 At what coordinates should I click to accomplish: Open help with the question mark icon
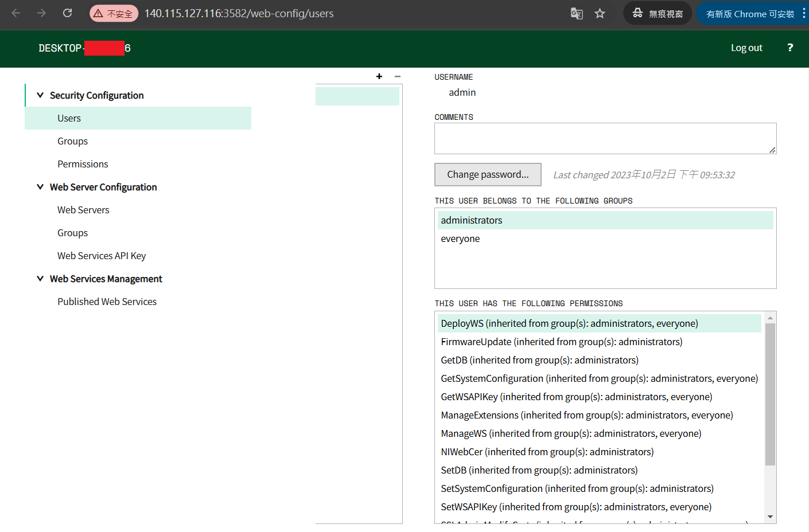tap(790, 48)
